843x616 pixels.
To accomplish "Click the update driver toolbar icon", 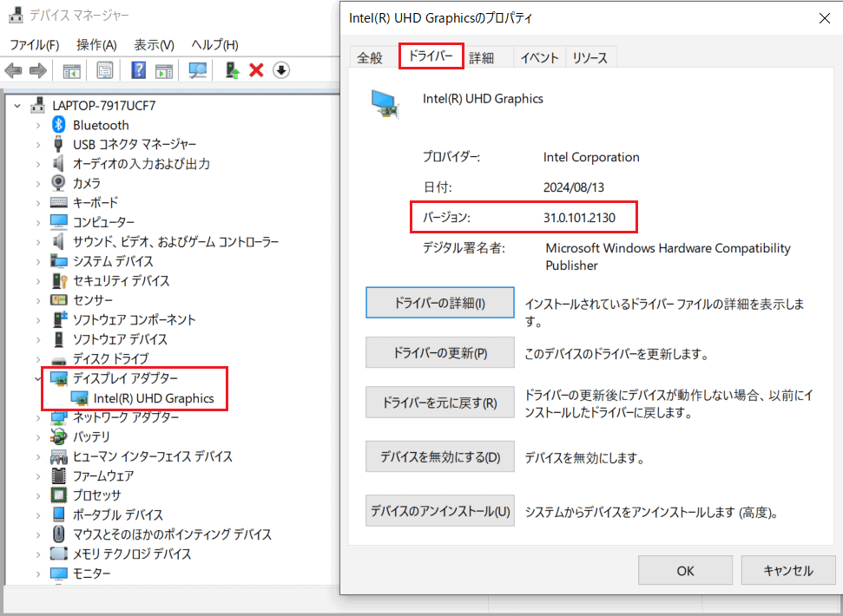I will (x=233, y=70).
